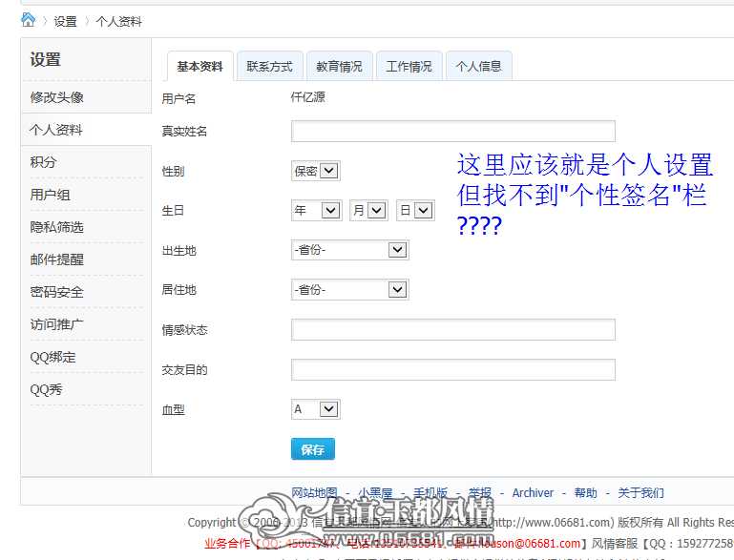Open the birthday 年 dropdown

click(x=316, y=211)
